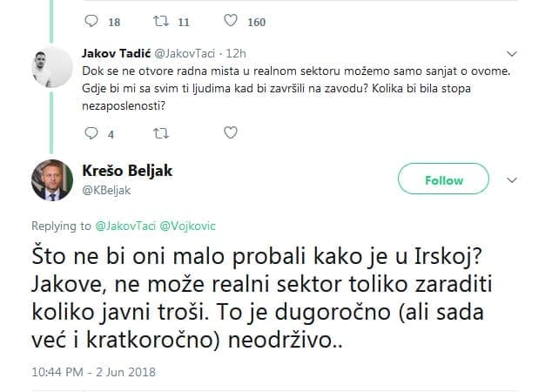552x392 pixels.
Task: Click the Jakov Tadić display name
Action: (x=116, y=51)
